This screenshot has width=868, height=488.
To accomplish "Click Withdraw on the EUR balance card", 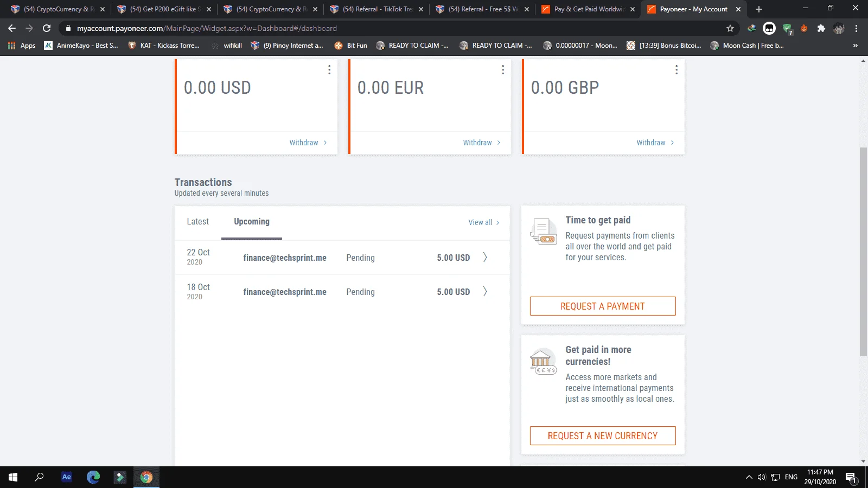I will tap(482, 143).
